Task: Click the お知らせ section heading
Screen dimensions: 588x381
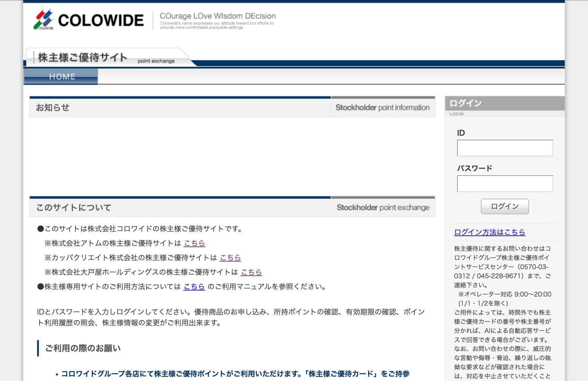Action: click(53, 107)
